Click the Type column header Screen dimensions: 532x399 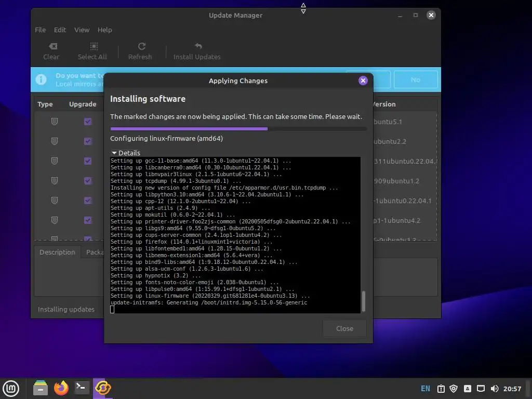point(45,104)
